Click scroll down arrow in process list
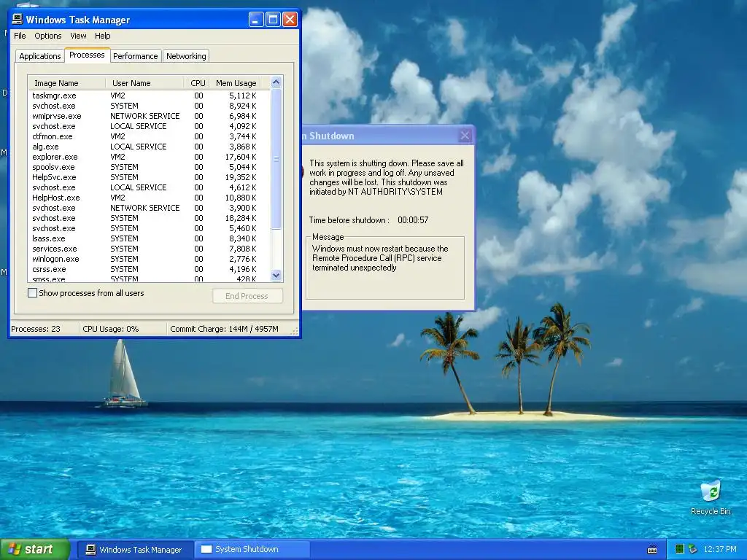Image resolution: width=747 pixels, height=560 pixels. (x=276, y=275)
